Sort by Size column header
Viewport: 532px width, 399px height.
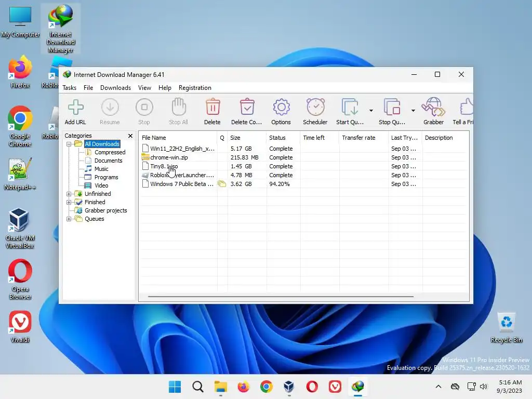point(247,138)
